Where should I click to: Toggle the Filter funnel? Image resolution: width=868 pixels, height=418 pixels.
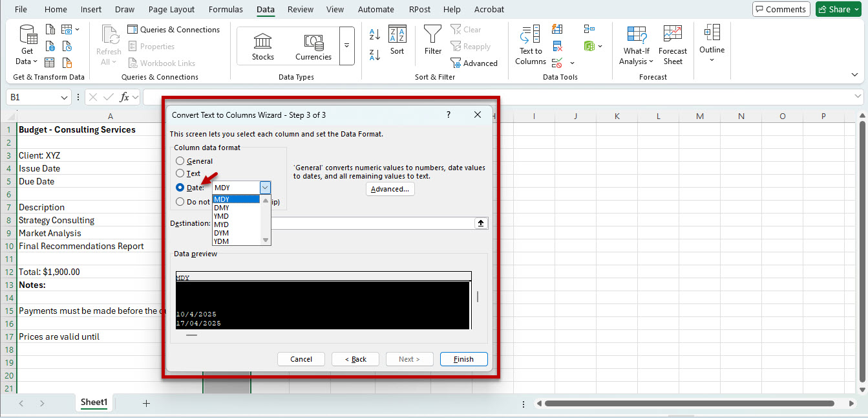(433, 40)
